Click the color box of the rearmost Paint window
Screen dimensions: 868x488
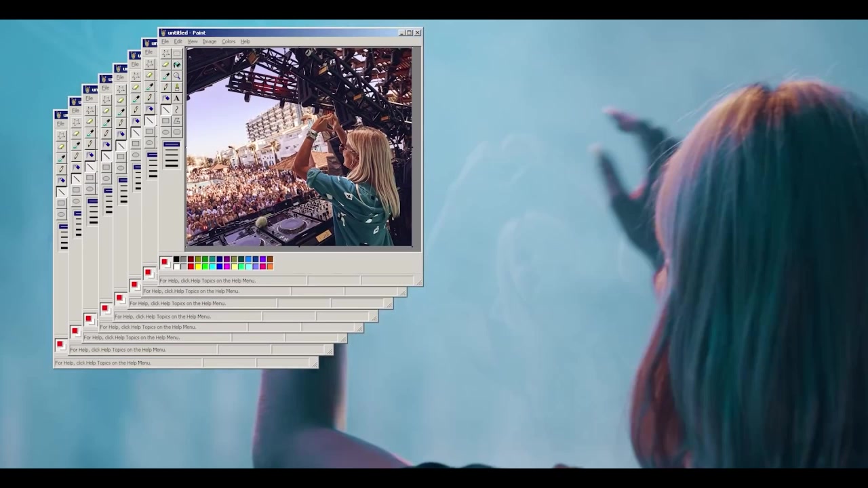click(60, 345)
